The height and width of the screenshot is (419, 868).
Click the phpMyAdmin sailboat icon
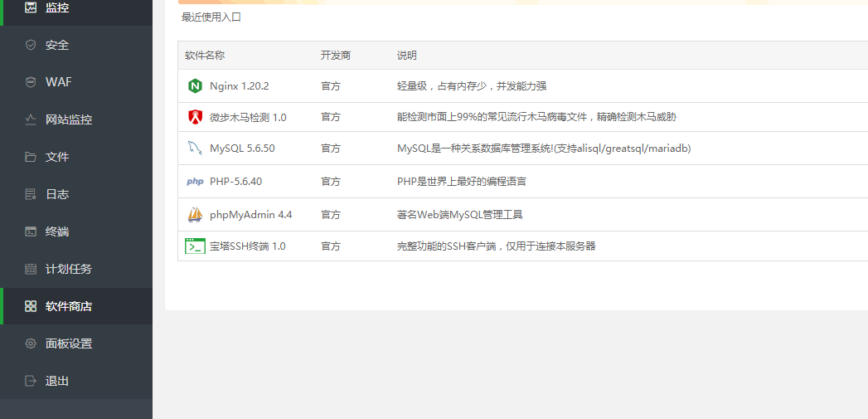(x=195, y=215)
